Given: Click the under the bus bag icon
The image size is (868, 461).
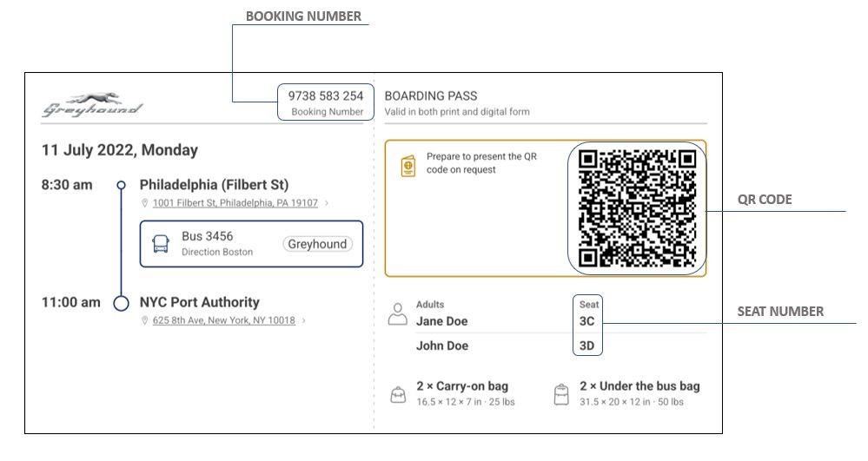Looking at the screenshot, I should coord(561,395).
